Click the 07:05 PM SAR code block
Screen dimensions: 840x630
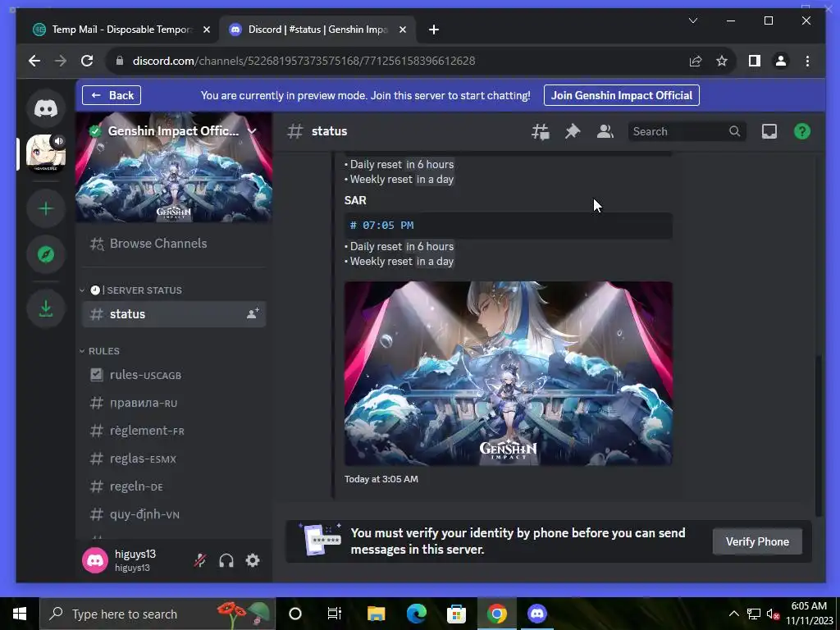click(508, 226)
